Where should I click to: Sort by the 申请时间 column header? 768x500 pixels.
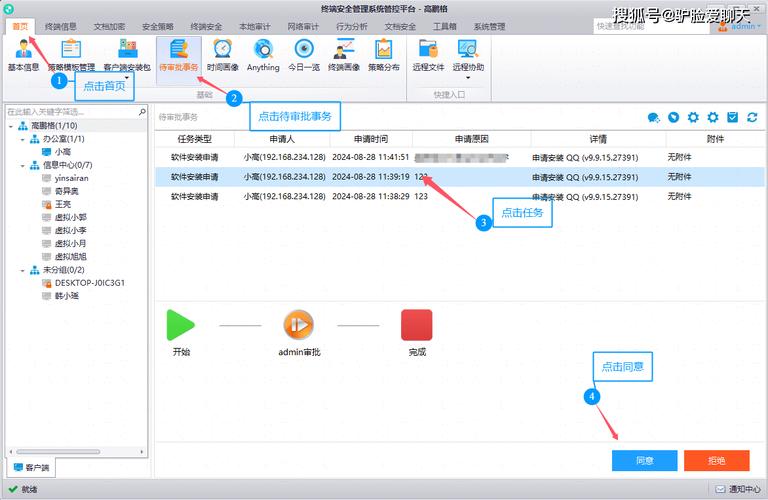[371, 139]
